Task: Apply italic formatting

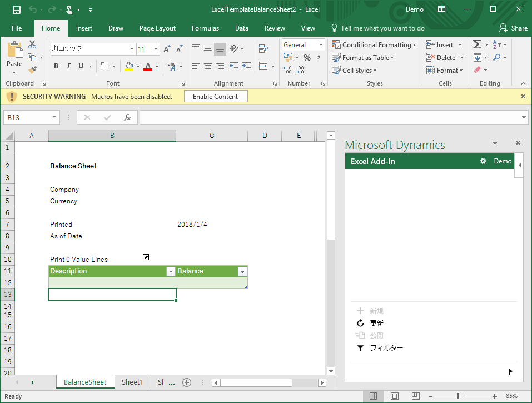Action: point(68,66)
